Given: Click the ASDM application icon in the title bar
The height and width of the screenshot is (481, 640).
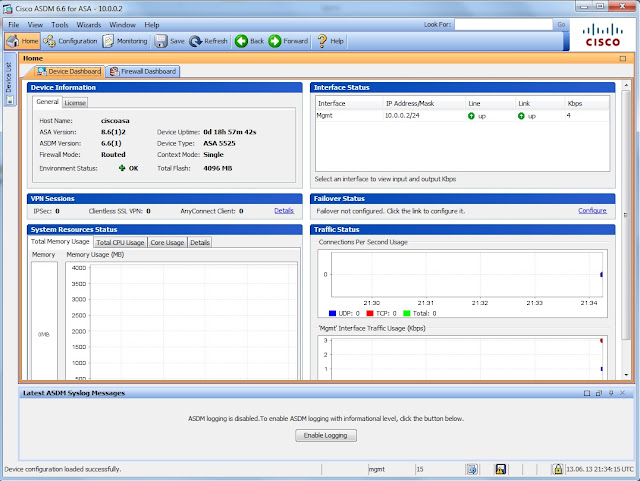Looking at the screenshot, I should (7, 9).
